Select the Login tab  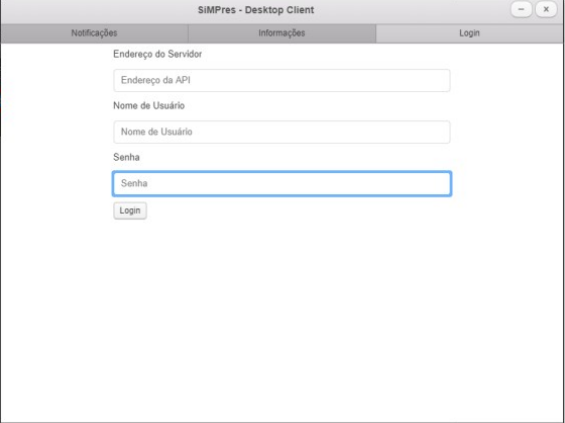click(x=470, y=33)
